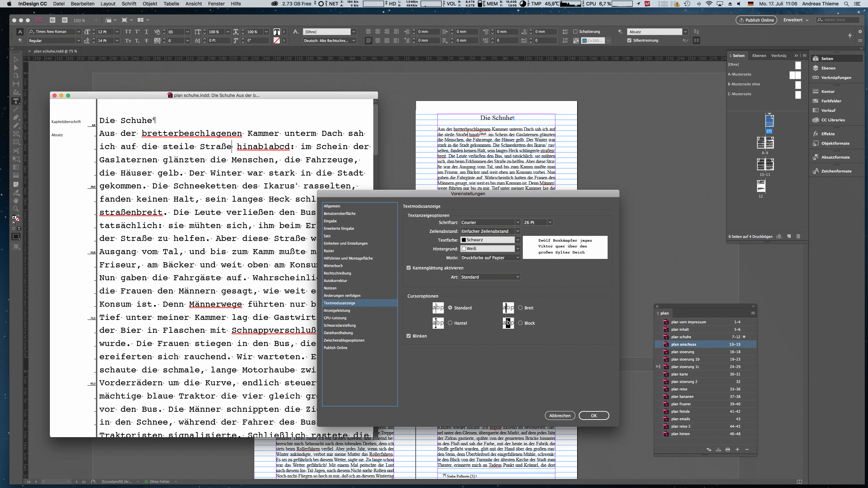Select the Zoom magnifier tool

tap(16, 209)
